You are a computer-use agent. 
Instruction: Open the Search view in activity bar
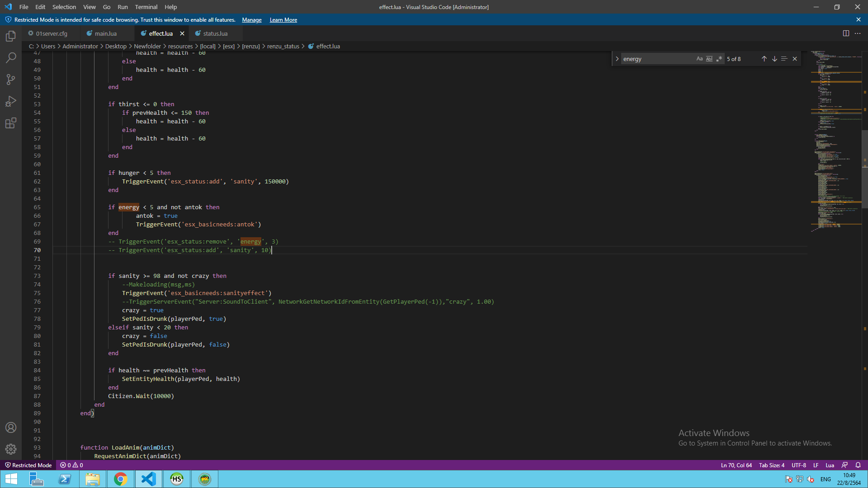(11, 58)
